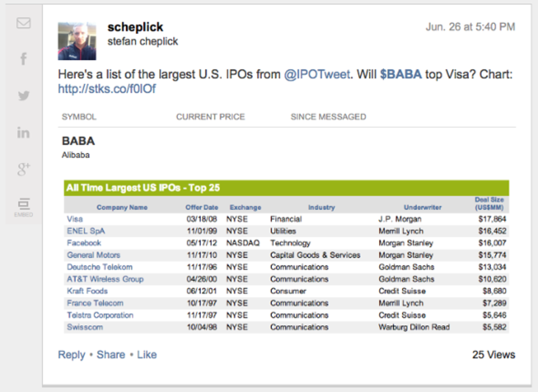Image resolution: width=538 pixels, height=392 pixels.
Task: Click the Deal Size column header
Action: [489, 204]
